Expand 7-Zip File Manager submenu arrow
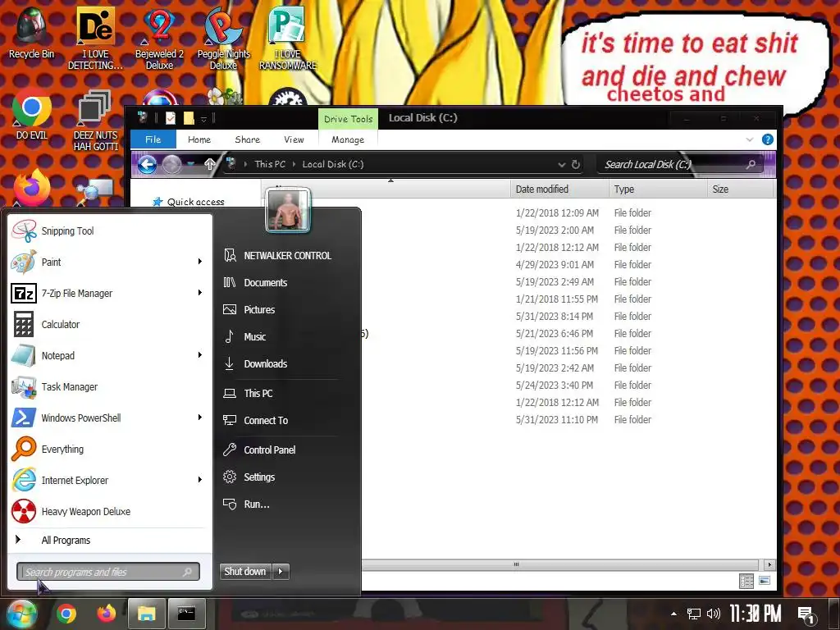The height and width of the screenshot is (630, 840). pos(200,293)
